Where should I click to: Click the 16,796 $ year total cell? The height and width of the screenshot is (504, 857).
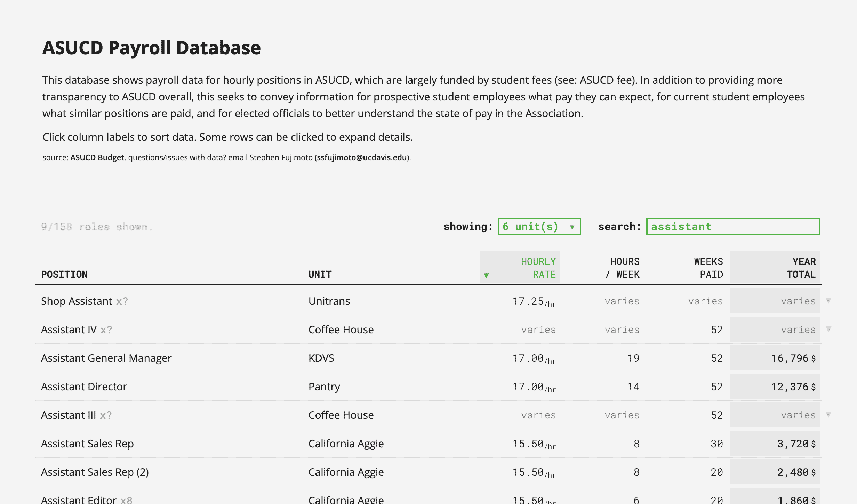793,358
